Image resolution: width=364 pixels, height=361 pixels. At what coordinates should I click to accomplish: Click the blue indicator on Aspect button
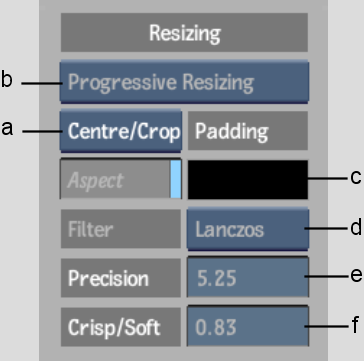[176, 179]
